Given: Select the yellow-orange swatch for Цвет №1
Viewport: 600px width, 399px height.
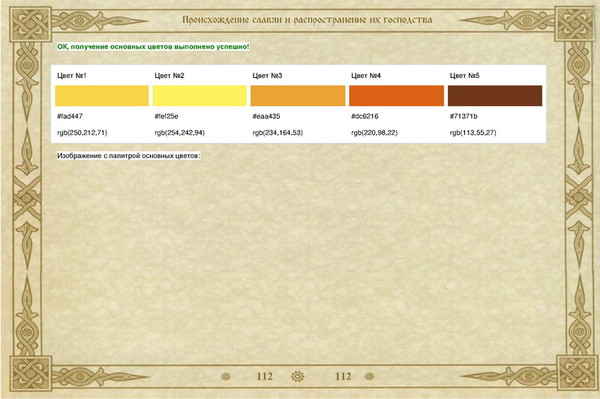Looking at the screenshot, I should pos(102,96).
